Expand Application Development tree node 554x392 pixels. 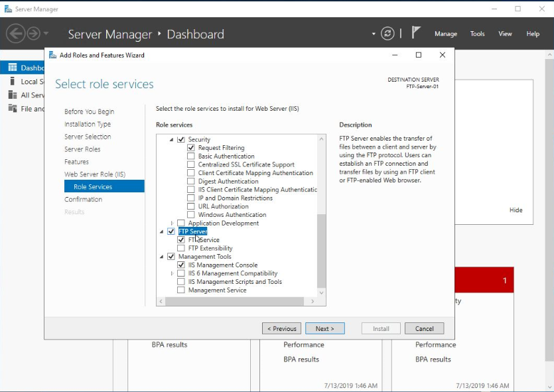tap(172, 223)
